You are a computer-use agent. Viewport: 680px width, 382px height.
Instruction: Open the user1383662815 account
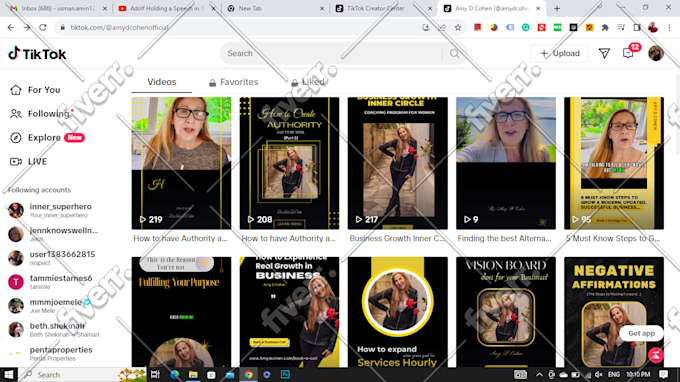click(x=52, y=258)
